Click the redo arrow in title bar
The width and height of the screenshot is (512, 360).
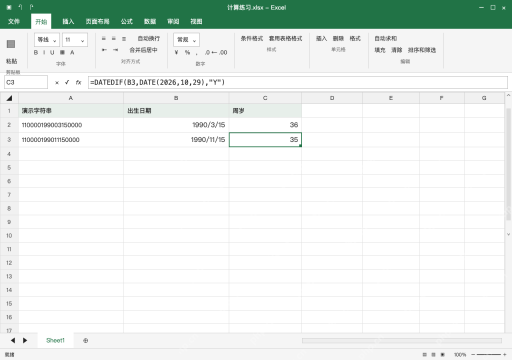click(x=31, y=7)
